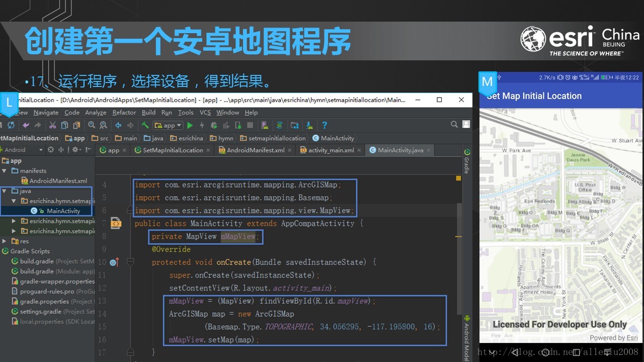Click the override gutter icon beside onCreate
Image resolution: width=644 pixels, height=362 pixels.
point(114,262)
